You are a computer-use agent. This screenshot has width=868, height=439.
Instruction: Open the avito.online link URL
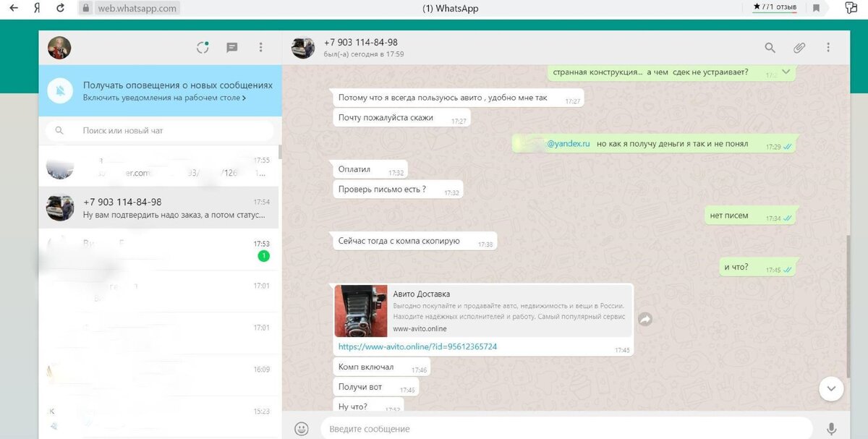tap(417, 347)
